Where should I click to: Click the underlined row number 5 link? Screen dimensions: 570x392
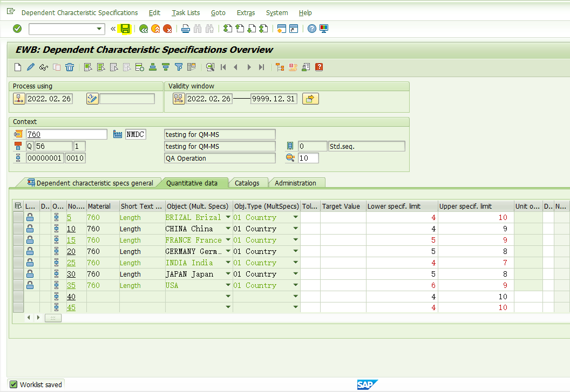pyautogui.click(x=69, y=218)
